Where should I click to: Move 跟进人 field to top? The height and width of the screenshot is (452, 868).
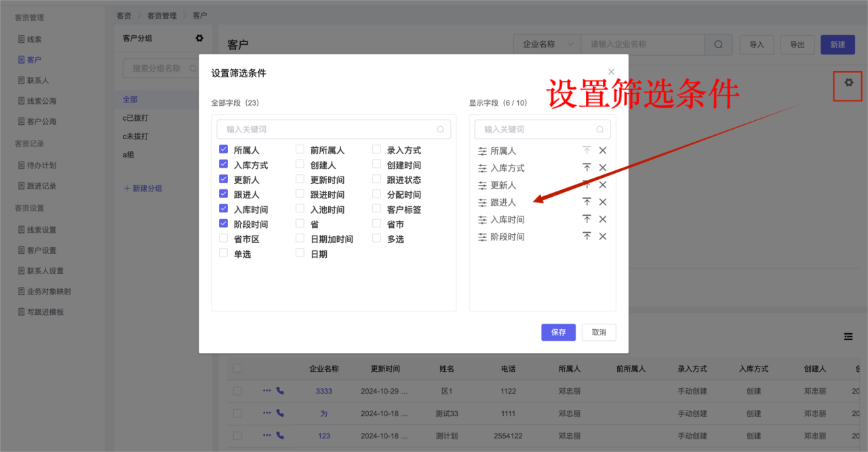click(587, 202)
